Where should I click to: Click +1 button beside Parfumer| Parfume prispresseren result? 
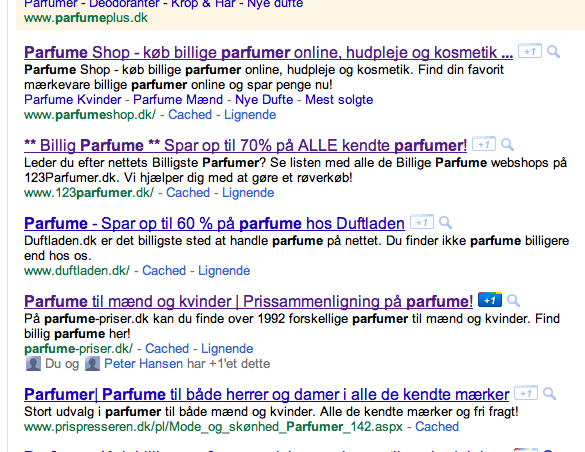pyautogui.click(x=526, y=393)
